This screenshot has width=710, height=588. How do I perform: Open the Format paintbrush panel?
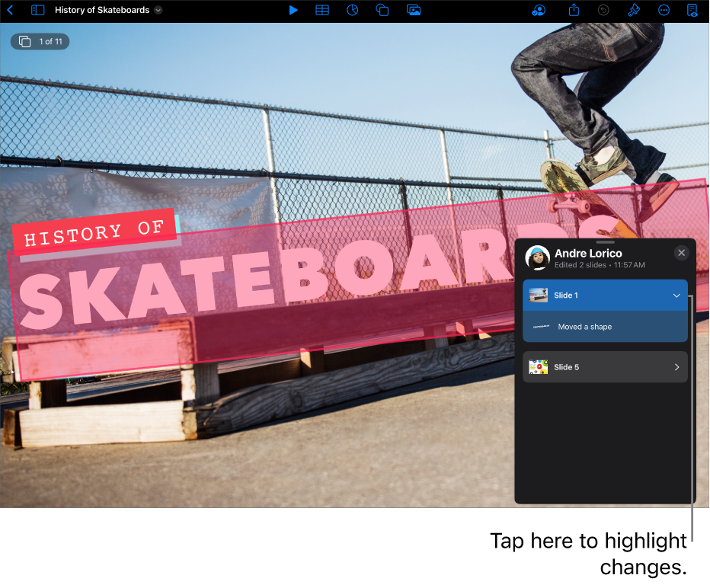633,11
